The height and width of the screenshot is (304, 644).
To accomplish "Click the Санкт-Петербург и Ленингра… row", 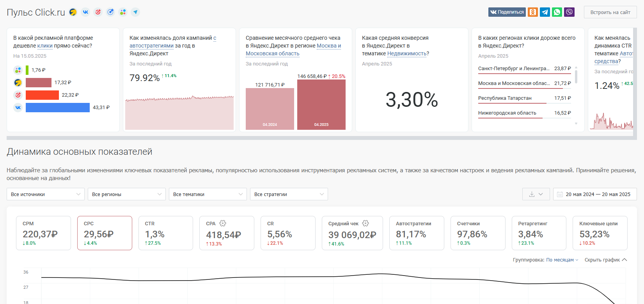I will (525, 69).
